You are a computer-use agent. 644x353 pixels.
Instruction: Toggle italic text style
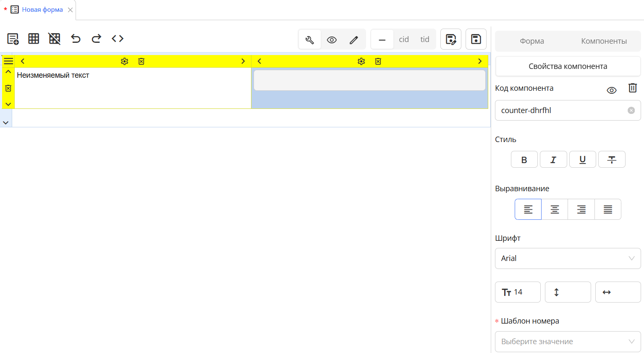(x=553, y=160)
